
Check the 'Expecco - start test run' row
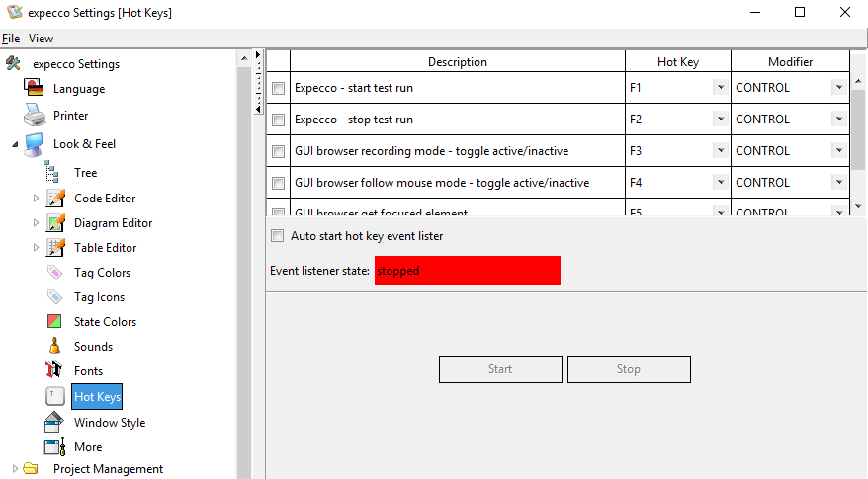point(278,88)
